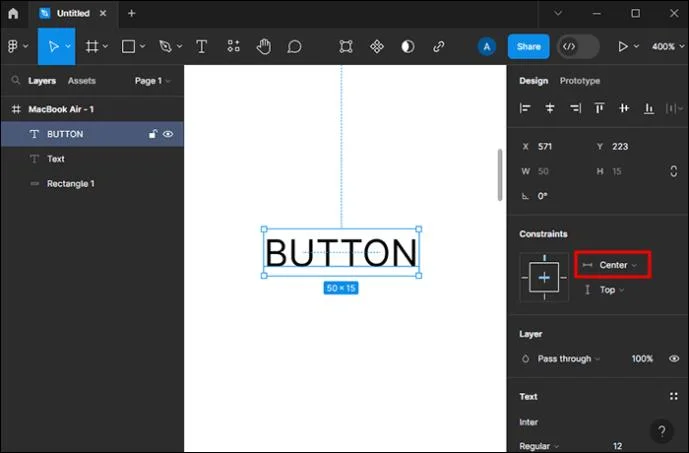
Task: Open the Resources tool
Action: tap(233, 46)
